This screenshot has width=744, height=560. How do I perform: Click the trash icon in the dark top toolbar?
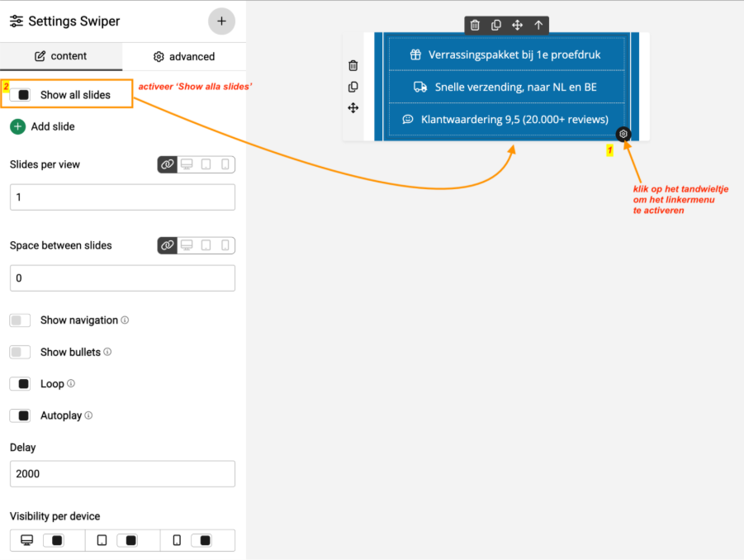[x=475, y=26]
